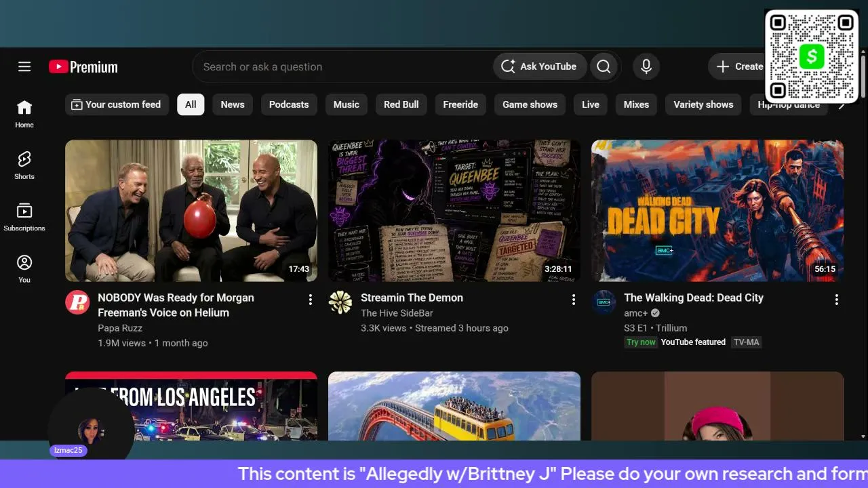This screenshot has width=868, height=488.
Task: Select the Mixes filter chip
Action: (x=636, y=104)
